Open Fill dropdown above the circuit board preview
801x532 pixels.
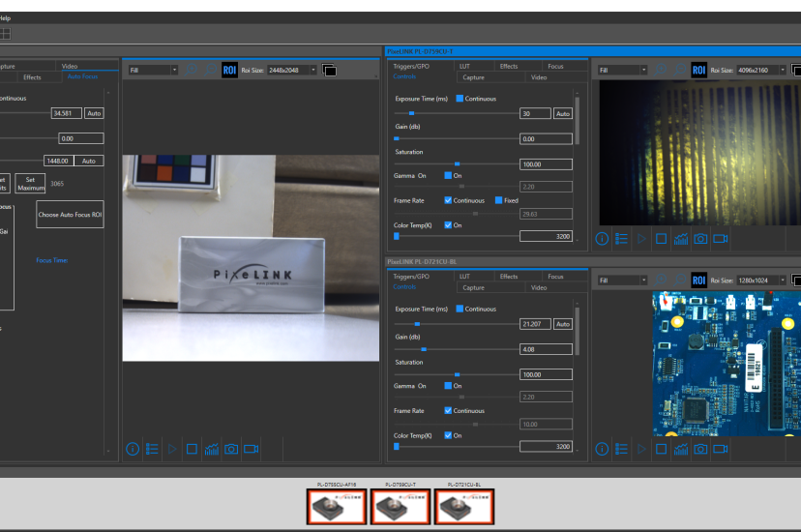622,281
